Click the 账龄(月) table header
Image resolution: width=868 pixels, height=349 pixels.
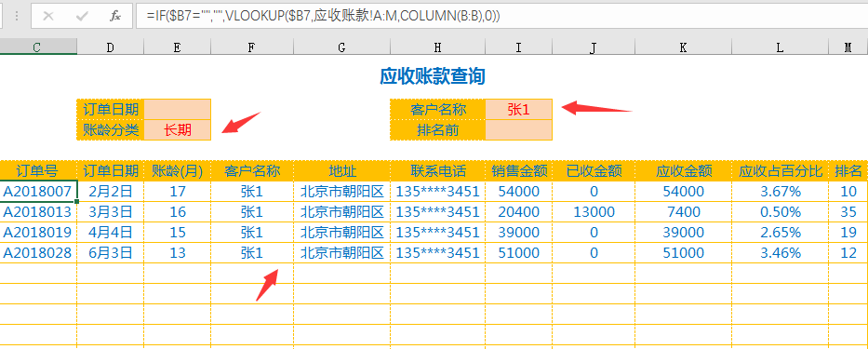177,170
